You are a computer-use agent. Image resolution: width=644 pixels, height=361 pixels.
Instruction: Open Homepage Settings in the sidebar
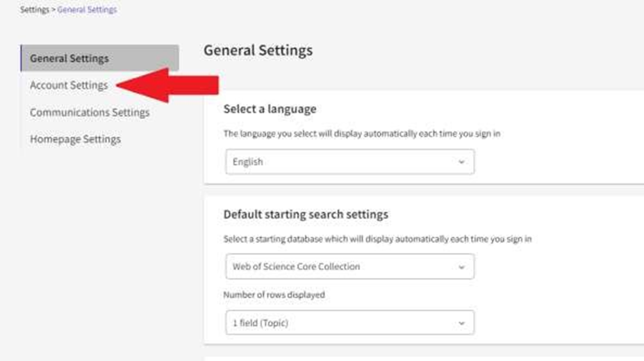point(75,139)
